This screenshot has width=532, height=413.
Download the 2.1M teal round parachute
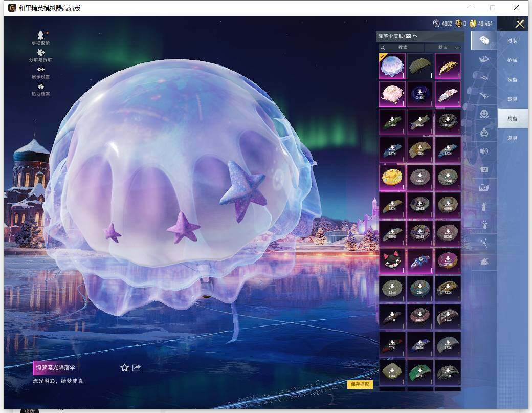click(420, 289)
